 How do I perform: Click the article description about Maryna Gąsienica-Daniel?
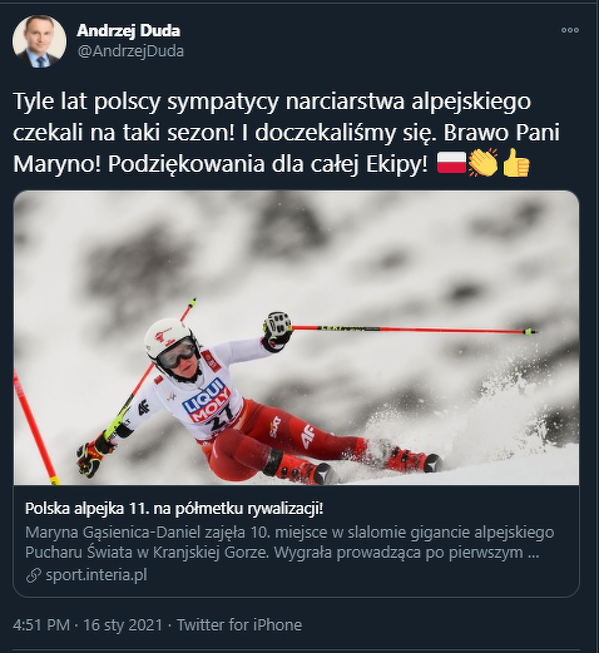[x=290, y=542]
